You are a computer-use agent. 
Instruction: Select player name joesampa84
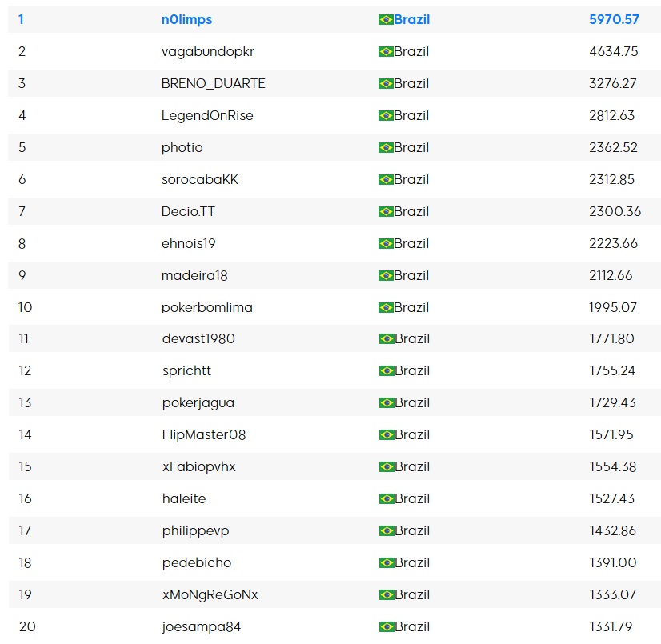(x=202, y=627)
